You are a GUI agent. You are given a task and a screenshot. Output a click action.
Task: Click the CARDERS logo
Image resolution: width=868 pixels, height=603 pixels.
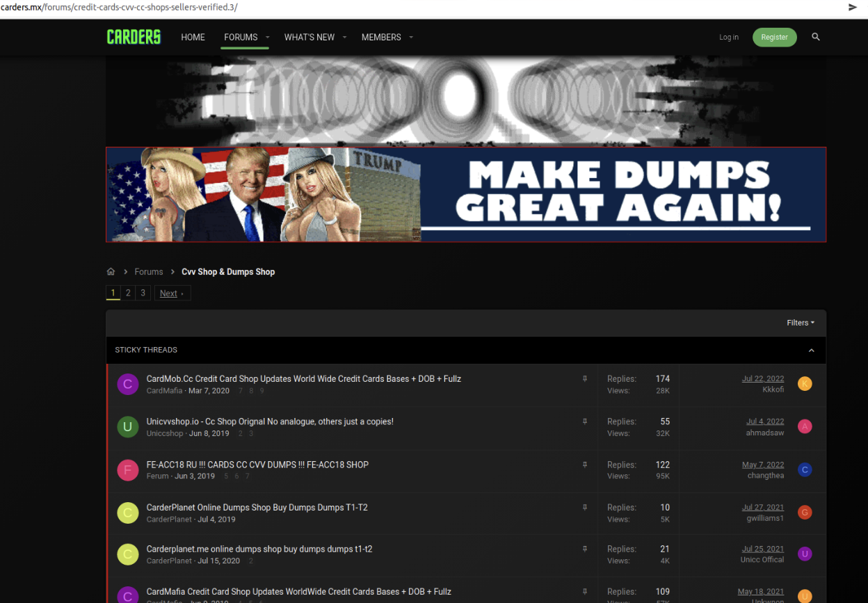click(x=134, y=37)
